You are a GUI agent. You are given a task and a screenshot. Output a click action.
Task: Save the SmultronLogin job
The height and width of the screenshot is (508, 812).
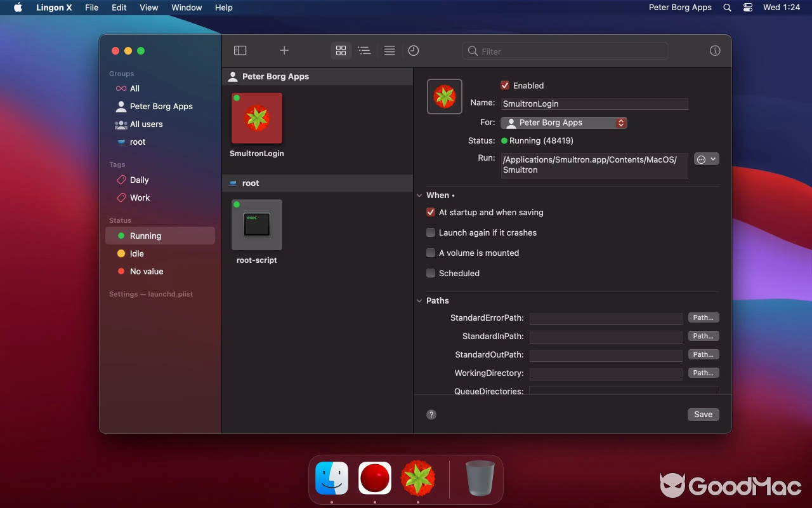click(703, 414)
